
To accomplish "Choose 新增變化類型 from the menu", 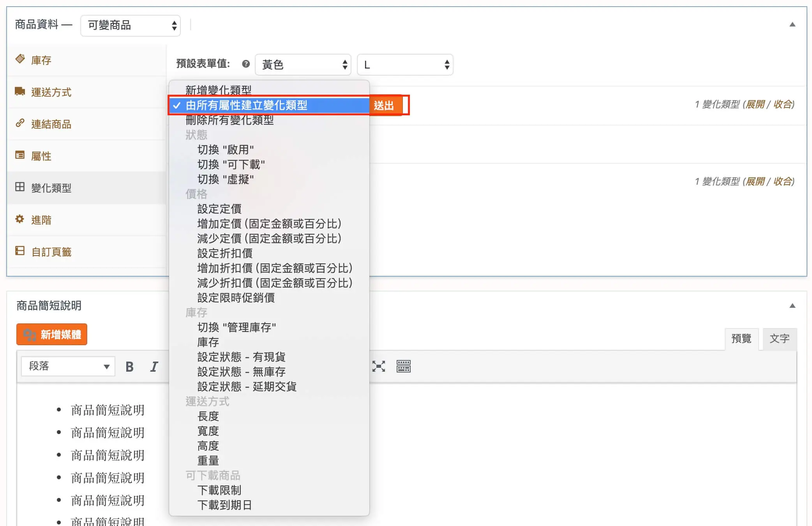I will [269, 90].
